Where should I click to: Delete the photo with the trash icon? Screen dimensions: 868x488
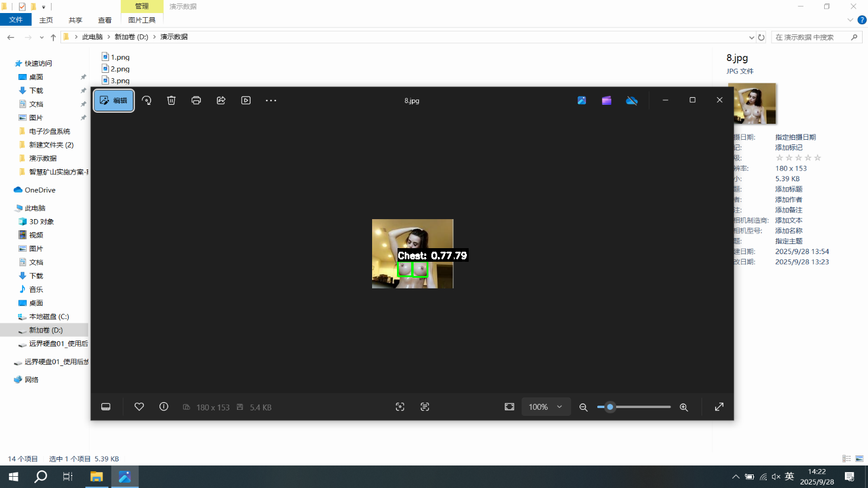tap(171, 101)
